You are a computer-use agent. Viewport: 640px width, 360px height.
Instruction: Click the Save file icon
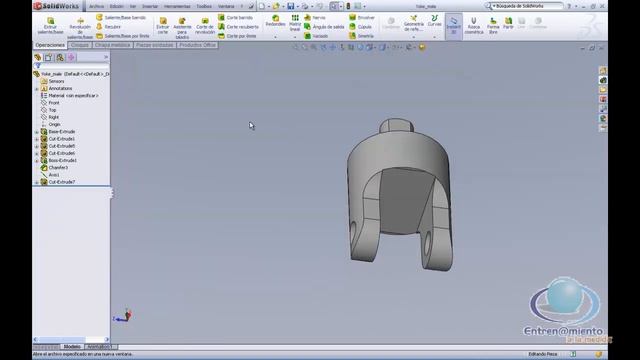[x=291, y=6]
